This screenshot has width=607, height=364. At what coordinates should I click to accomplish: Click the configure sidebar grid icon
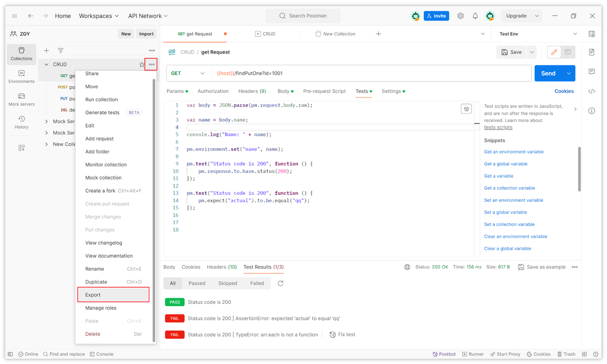coord(21,148)
